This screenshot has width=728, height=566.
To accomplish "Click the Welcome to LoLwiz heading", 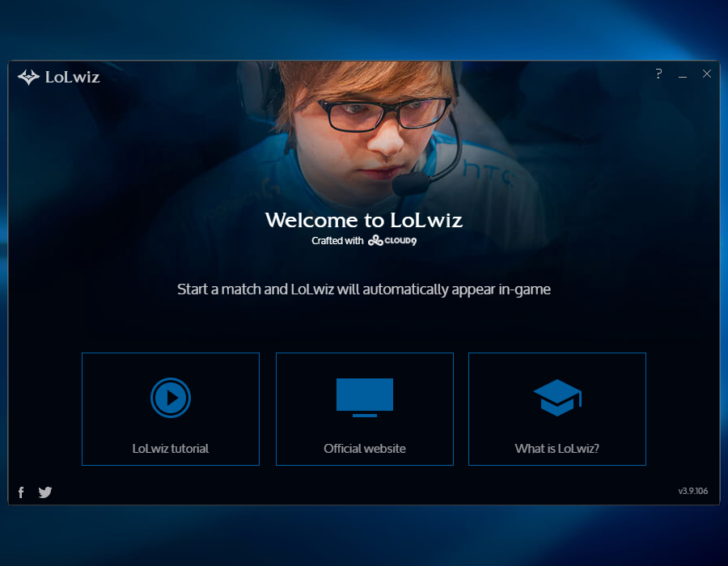I will 363,220.
